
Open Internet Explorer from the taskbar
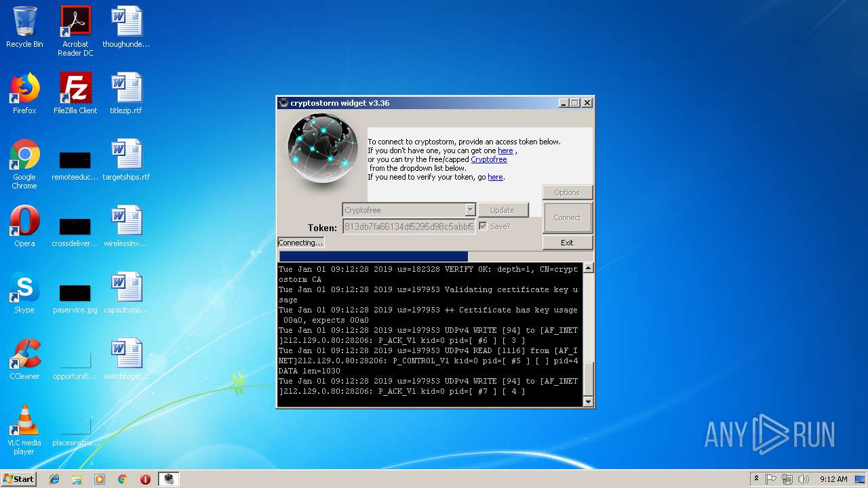click(x=54, y=479)
